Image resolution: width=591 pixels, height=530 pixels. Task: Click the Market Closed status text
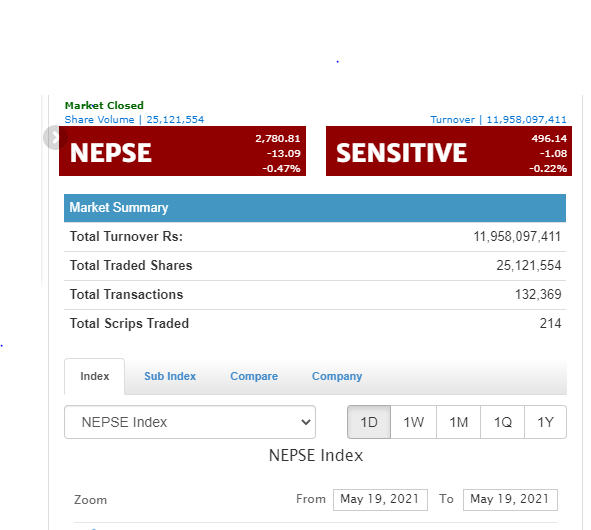click(104, 105)
